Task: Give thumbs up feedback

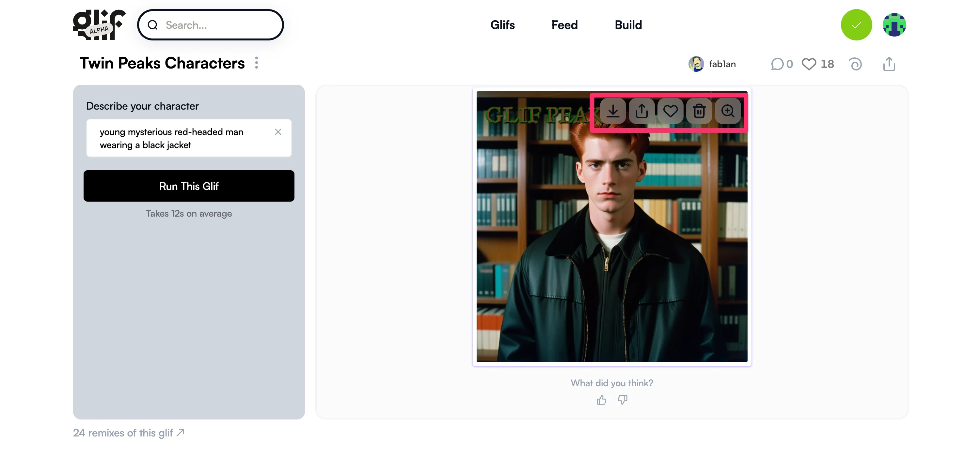Action: (x=601, y=400)
